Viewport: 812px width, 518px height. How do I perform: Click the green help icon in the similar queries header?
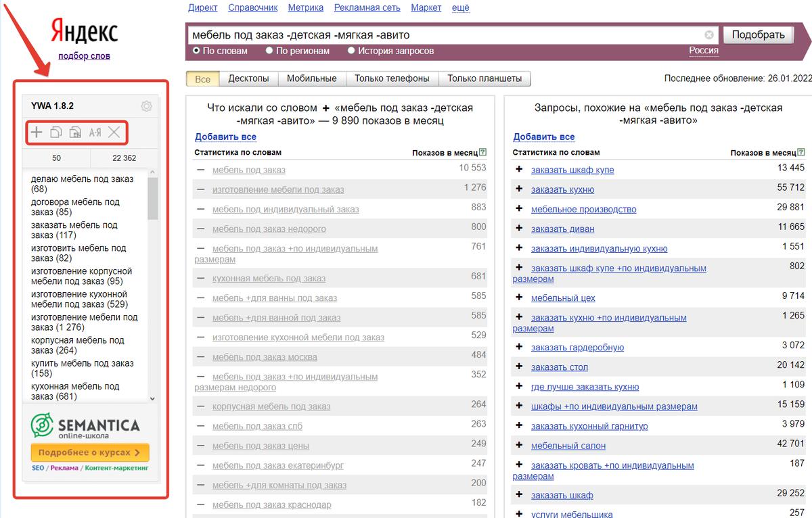coord(801,153)
